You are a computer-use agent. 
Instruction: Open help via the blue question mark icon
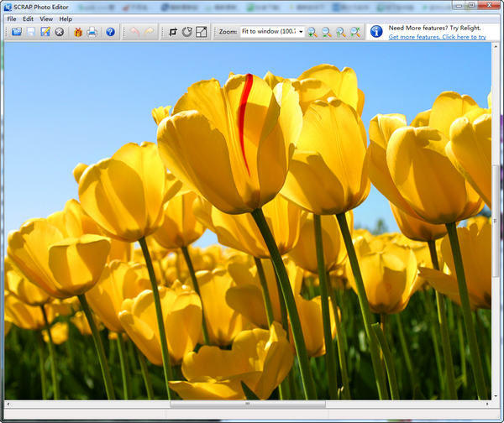tap(110, 32)
